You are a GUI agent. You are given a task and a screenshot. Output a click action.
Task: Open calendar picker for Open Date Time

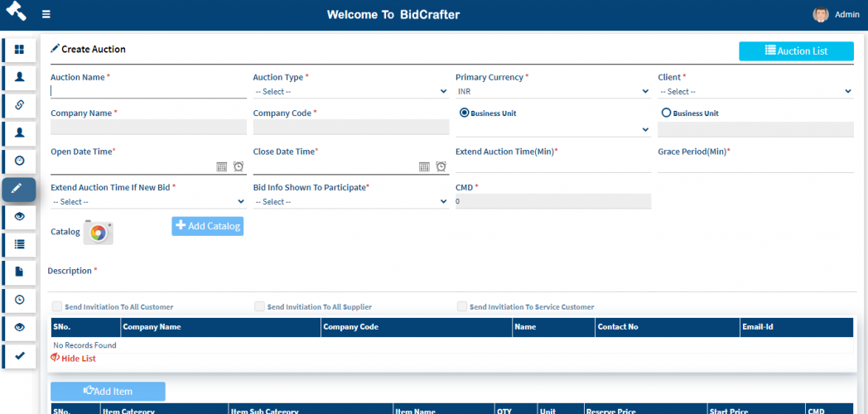[221, 166]
